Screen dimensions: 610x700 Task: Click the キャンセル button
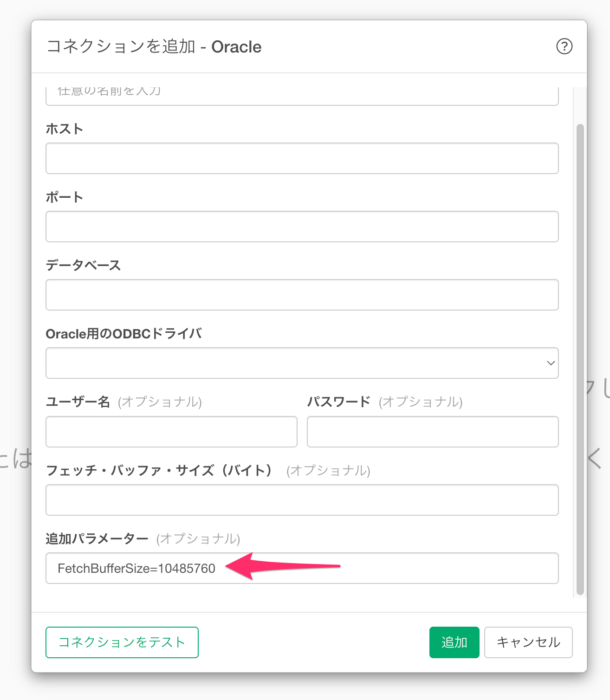528,642
